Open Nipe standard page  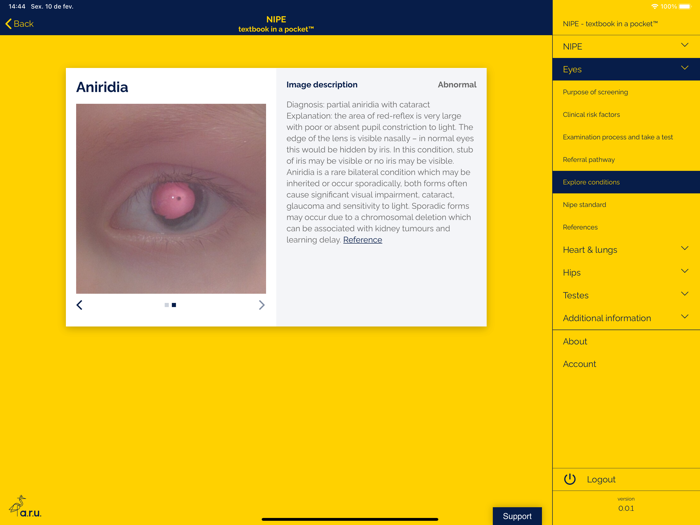(626, 204)
